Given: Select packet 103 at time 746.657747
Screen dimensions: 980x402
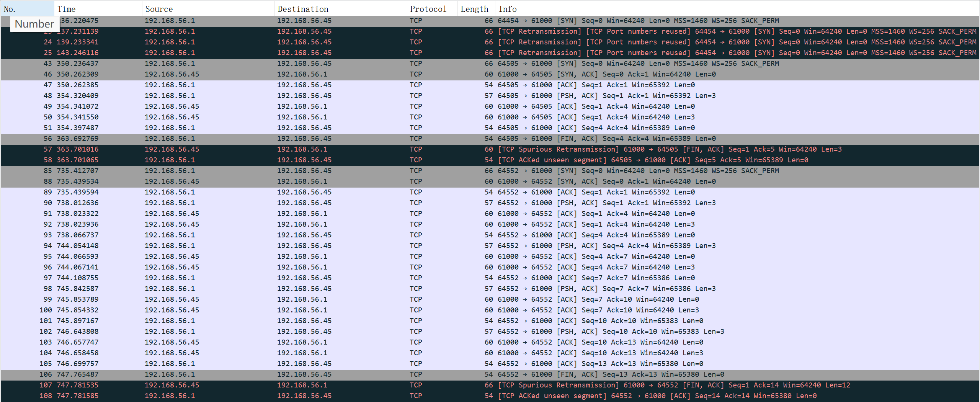Looking at the screenshot, I should click(490, 342).
